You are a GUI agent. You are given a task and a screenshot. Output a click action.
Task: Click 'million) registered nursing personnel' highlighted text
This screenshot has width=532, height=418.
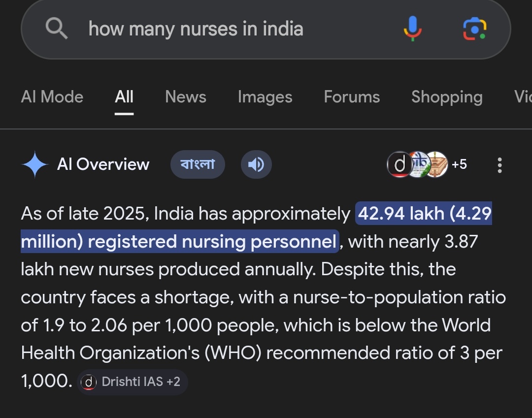(x=180, y=241)
